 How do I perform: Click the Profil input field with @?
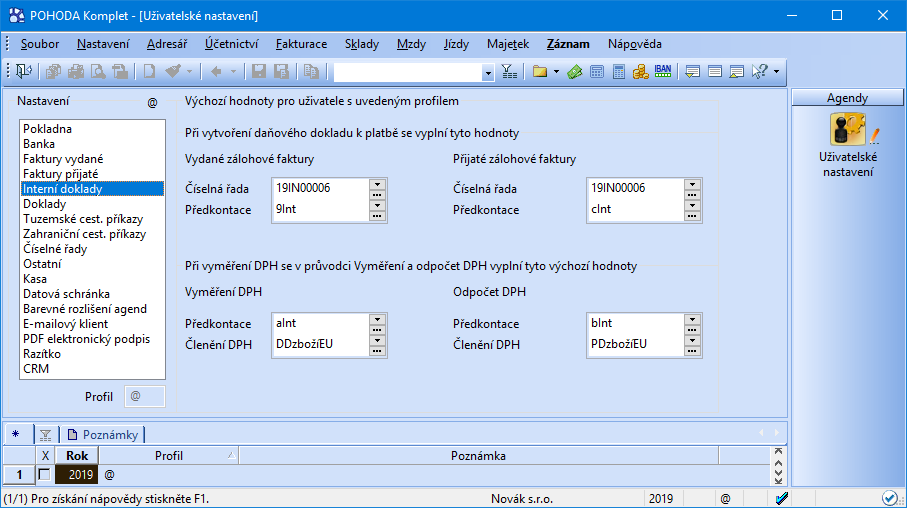click(145, 396)
